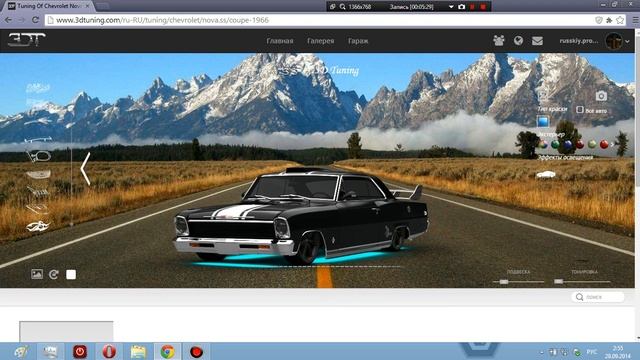640x360 pixels.
Task: Click the white car lighting effects icon
Action: click(546, 175)
